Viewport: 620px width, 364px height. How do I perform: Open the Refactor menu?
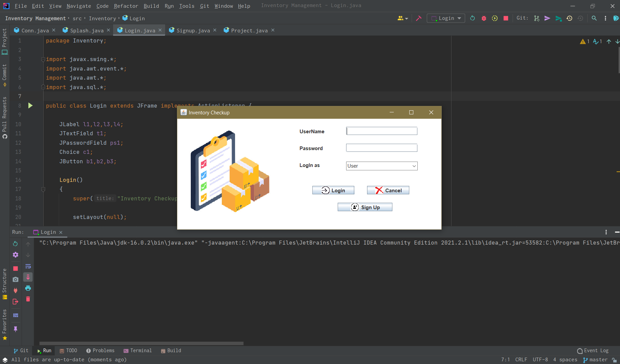(126, 6)
